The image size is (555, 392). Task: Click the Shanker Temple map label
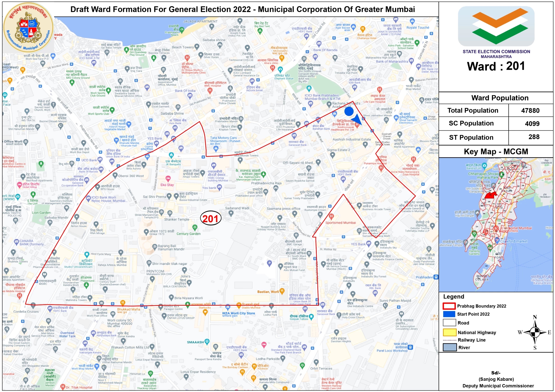[176, 219]
